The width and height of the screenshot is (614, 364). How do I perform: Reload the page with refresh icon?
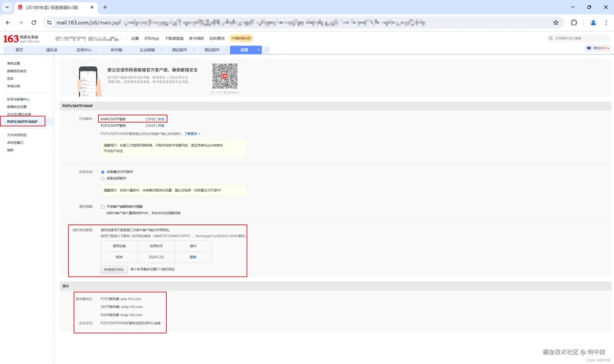34,22
